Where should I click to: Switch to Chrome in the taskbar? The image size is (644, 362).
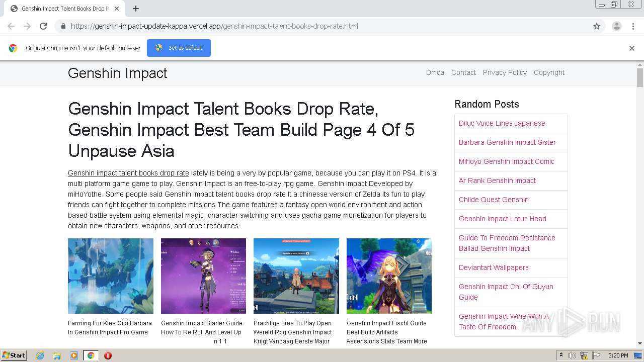91,355
